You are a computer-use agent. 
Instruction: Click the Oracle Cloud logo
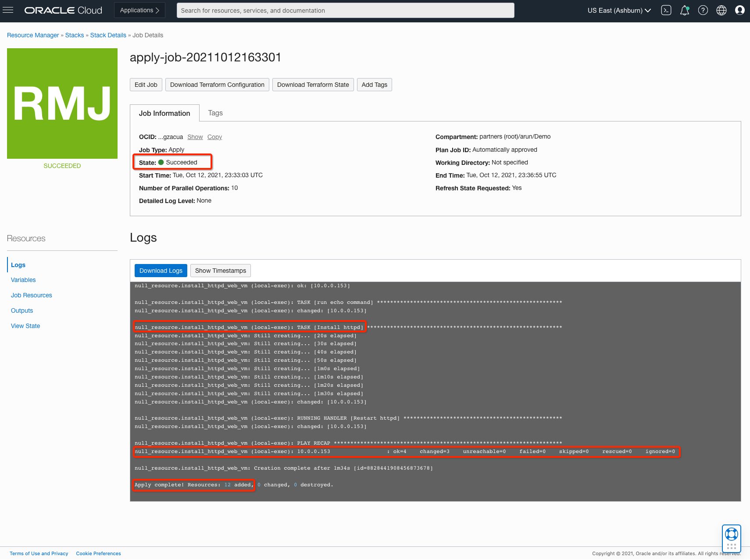click(x=63, y=10)
